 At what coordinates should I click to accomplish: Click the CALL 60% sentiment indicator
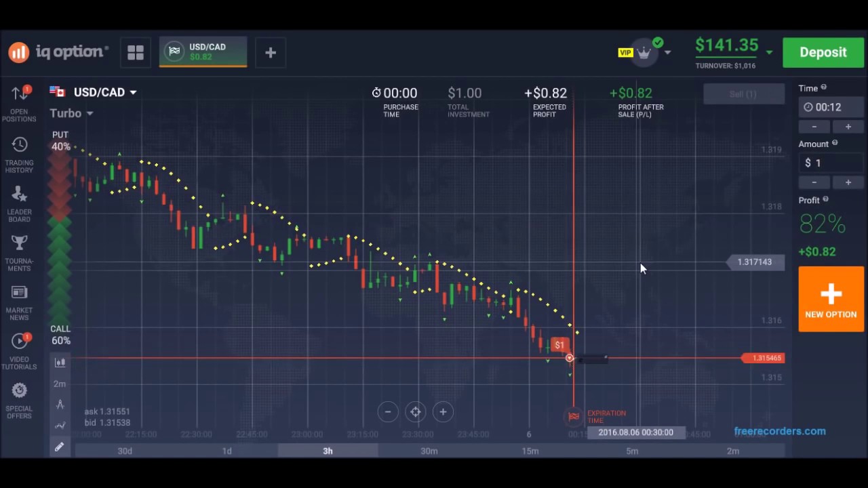[60, 335]
